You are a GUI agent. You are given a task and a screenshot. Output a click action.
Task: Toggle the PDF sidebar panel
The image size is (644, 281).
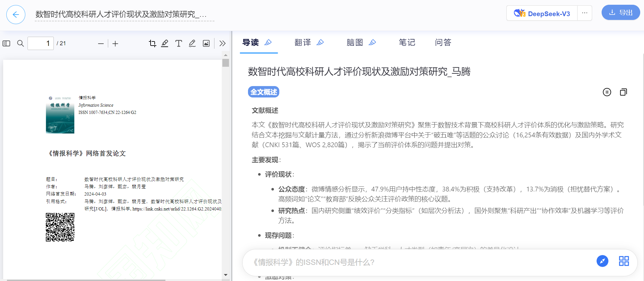pos(6,43)
